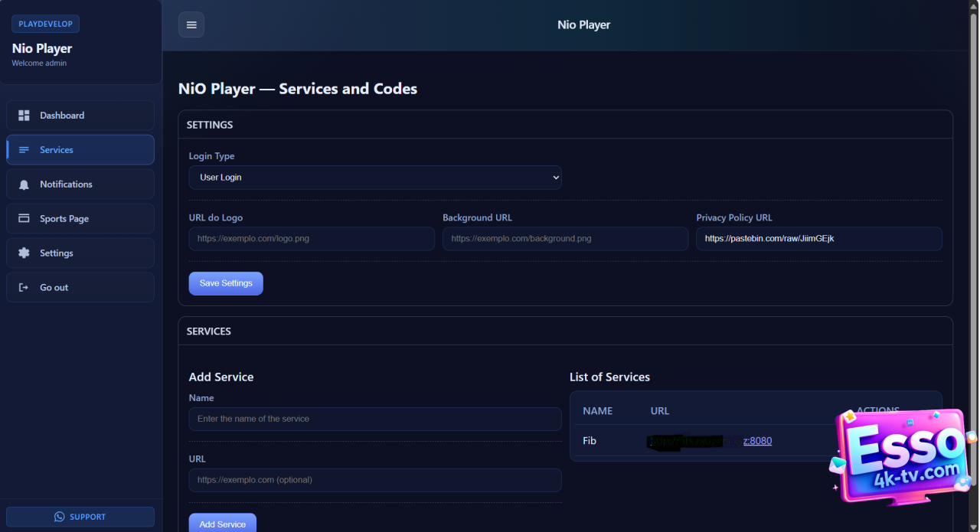The image size is (980, 532).
Task: Click the Sports Page card icon
Action: (24, 219)
